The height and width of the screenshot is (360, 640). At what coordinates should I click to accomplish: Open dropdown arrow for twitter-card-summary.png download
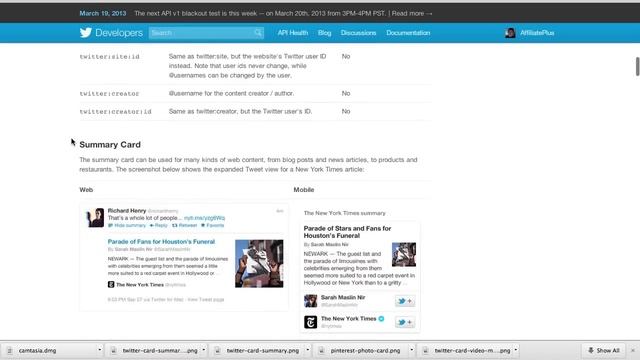pyautogui.click(x=308, y=350)
